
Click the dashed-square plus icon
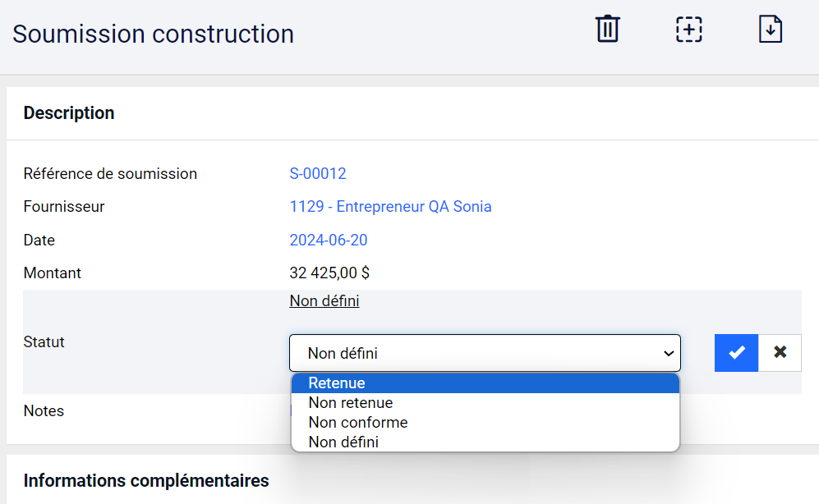(689, 30)
